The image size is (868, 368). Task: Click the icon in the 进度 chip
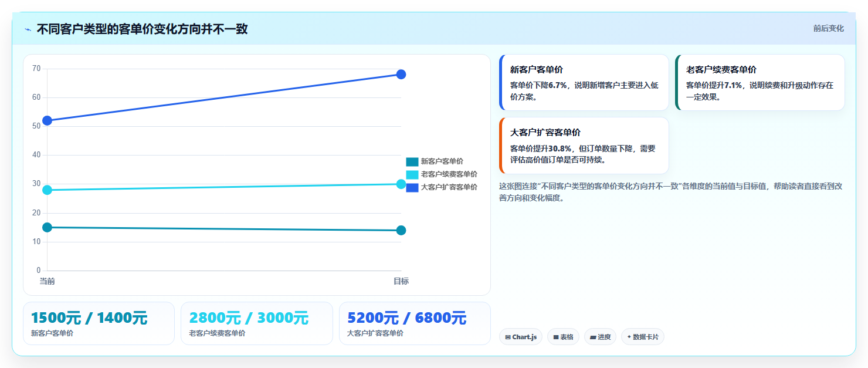click(x=592, y=337)
